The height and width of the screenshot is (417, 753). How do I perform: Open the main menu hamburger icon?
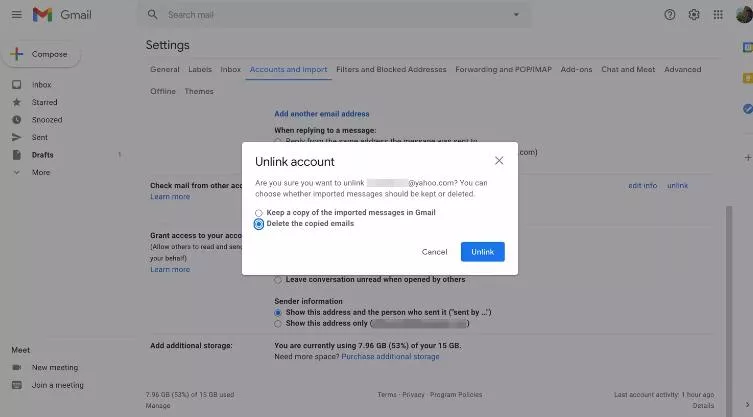[x=17, y=15]
